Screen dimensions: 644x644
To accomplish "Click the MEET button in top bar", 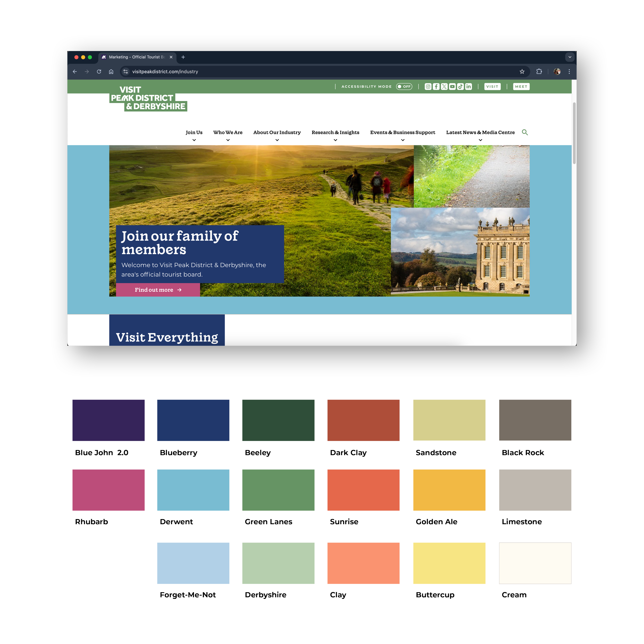I will 521,87.
